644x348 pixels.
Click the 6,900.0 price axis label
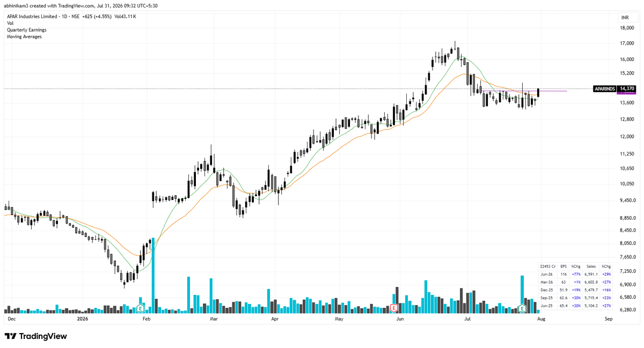click(x=628, y=285)
